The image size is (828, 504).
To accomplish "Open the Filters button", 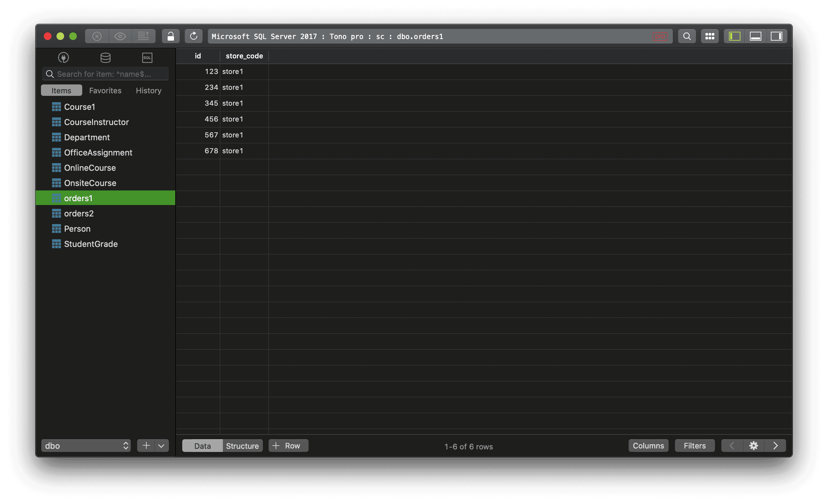I will coord(695,446).
